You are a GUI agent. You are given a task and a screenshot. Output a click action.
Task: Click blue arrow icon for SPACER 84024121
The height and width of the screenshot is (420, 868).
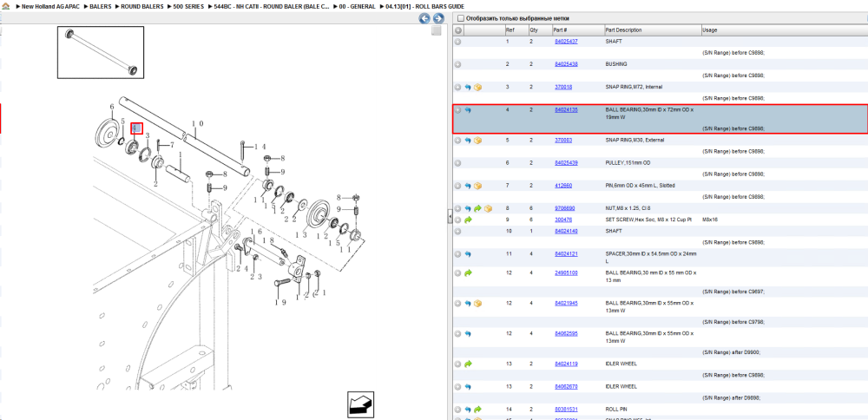coord(468,254)
